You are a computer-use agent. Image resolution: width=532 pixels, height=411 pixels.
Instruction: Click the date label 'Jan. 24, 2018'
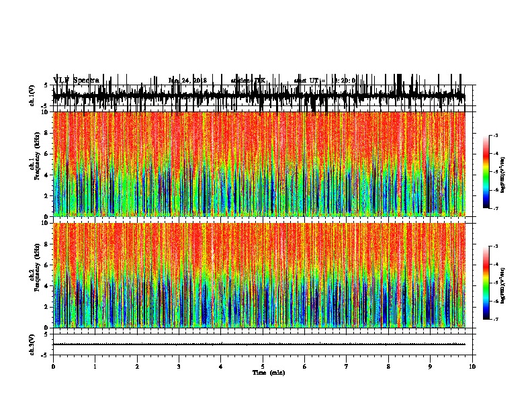click(x=187, y=81)
